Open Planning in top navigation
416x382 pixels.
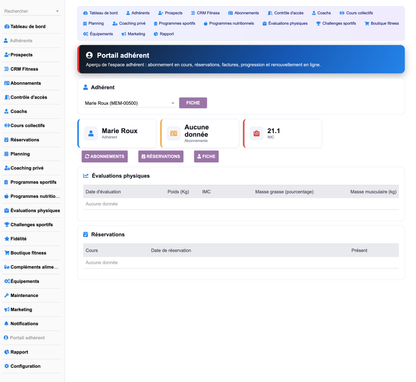coord(93,23)
